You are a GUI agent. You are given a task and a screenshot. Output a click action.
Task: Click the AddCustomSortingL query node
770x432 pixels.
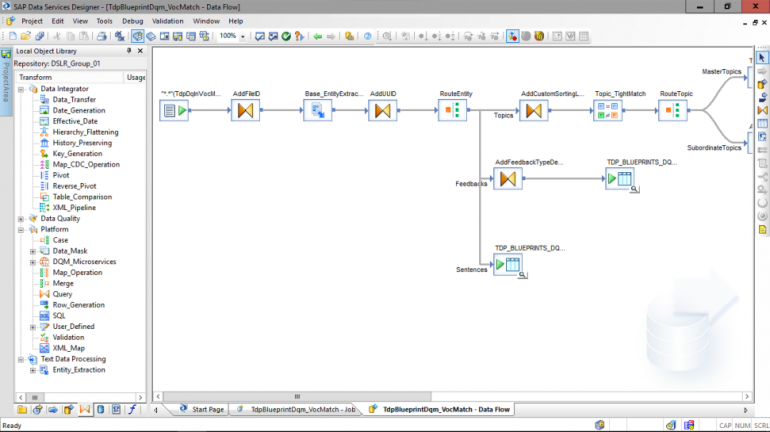click(534, 110)
